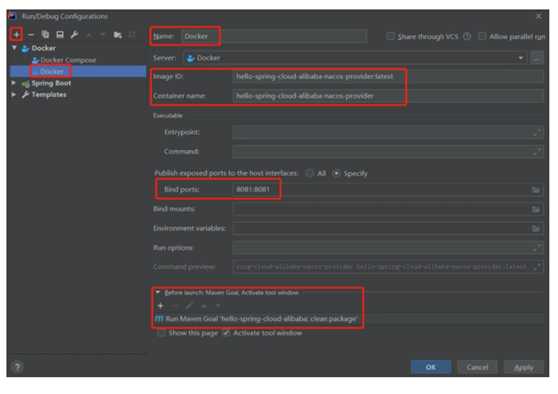
Task: Copy the selected configuration
Action: (x=45, y=35)
